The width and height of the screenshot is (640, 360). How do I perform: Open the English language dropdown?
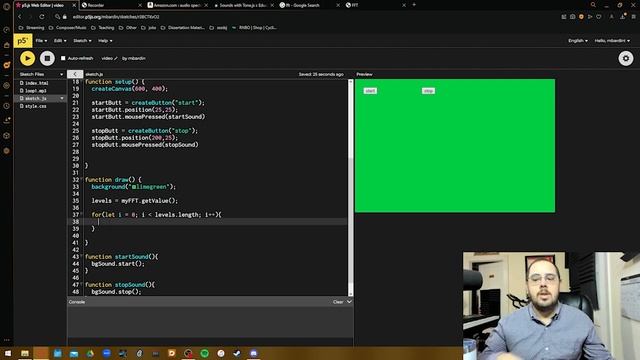coord(578,41)
